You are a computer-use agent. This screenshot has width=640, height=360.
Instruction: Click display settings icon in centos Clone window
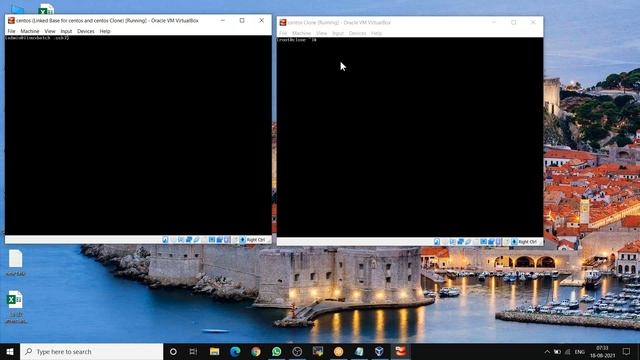[483, 242]
